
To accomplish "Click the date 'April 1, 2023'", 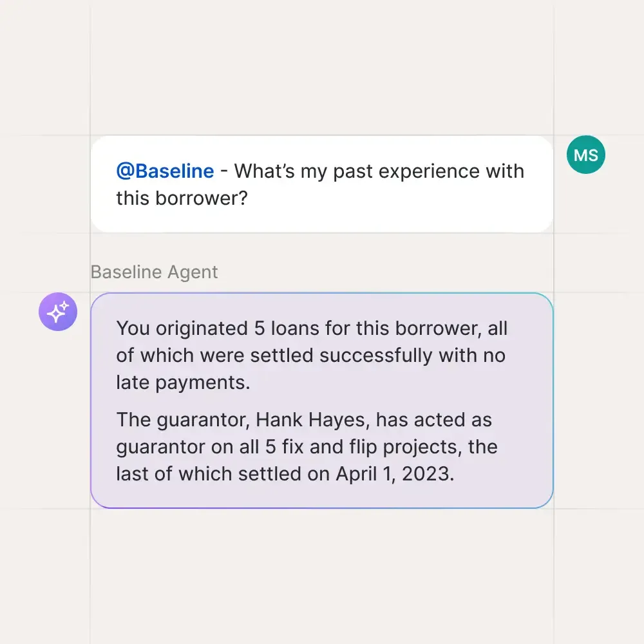I will click(x=394, y=473).
